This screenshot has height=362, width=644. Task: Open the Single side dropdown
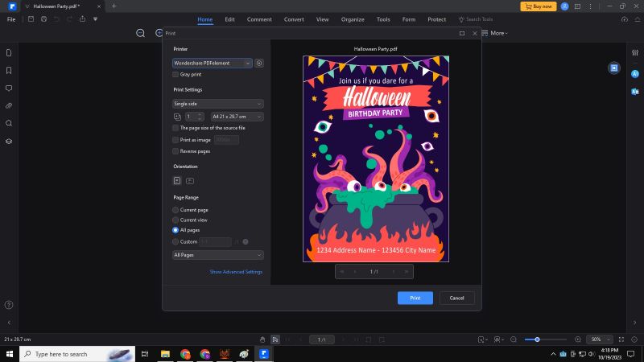click(218, 104)
